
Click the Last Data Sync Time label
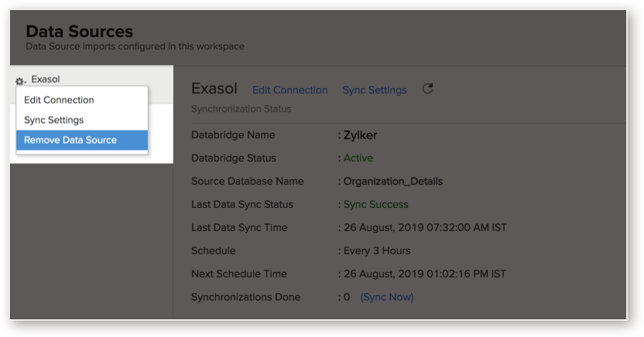(239, 228)
